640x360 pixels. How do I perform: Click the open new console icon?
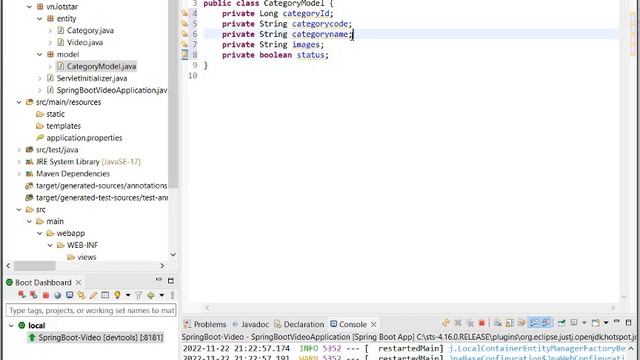pos(596,323)
